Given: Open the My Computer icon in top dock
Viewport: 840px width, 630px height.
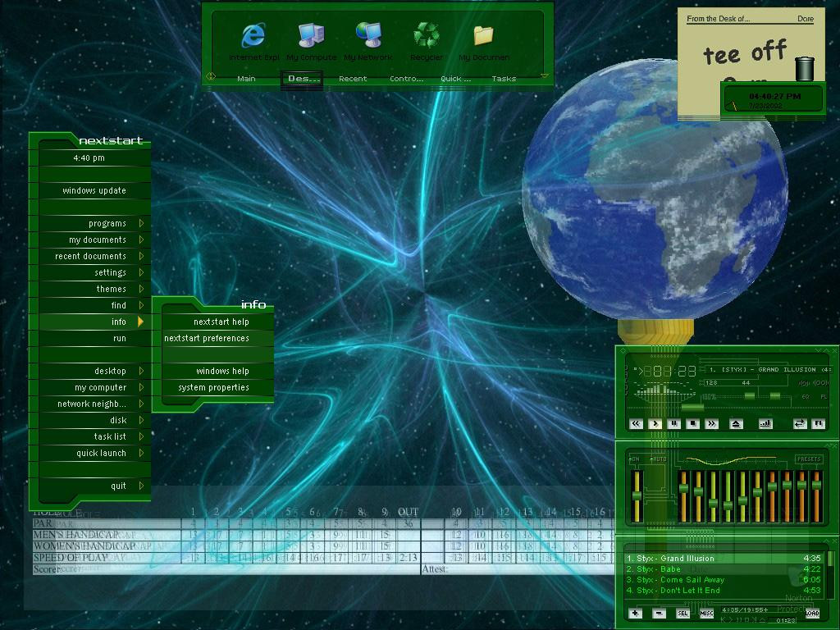Looking at the screenshot, I should pyautogui.click(x=311, y=35).
